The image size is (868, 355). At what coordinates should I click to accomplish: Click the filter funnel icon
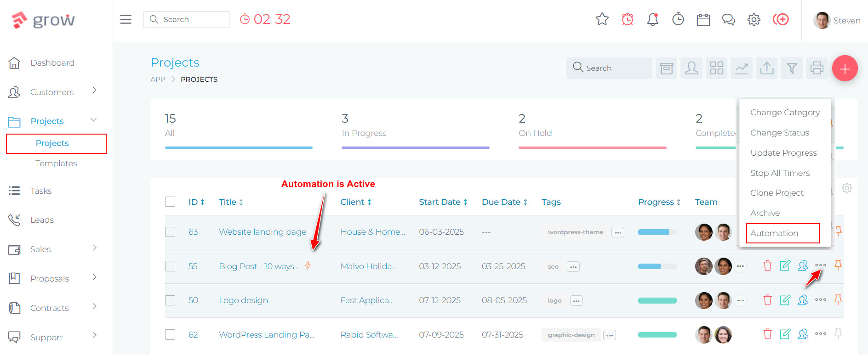tap(792, 68)
